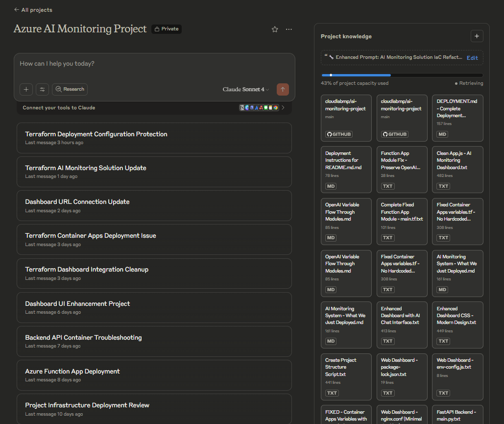The width and height of the screenshot is (504, 424).
Task: Open Dashboard URL Connection Update chat
Action: tap(154, 205)
